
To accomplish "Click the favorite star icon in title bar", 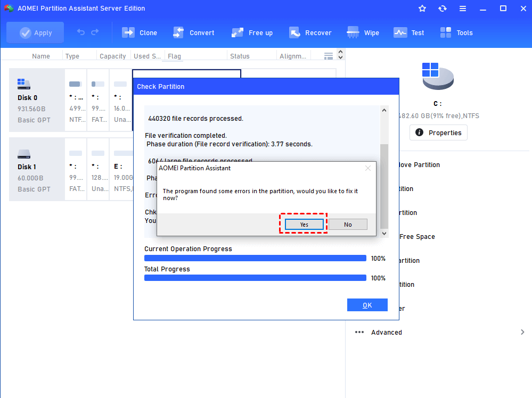I will click(x=422, y=9).
